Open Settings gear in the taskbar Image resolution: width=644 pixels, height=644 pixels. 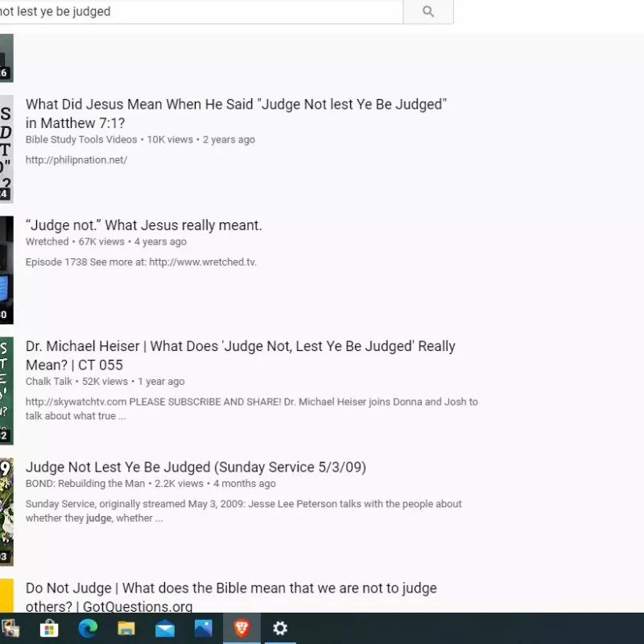(280, 628)
